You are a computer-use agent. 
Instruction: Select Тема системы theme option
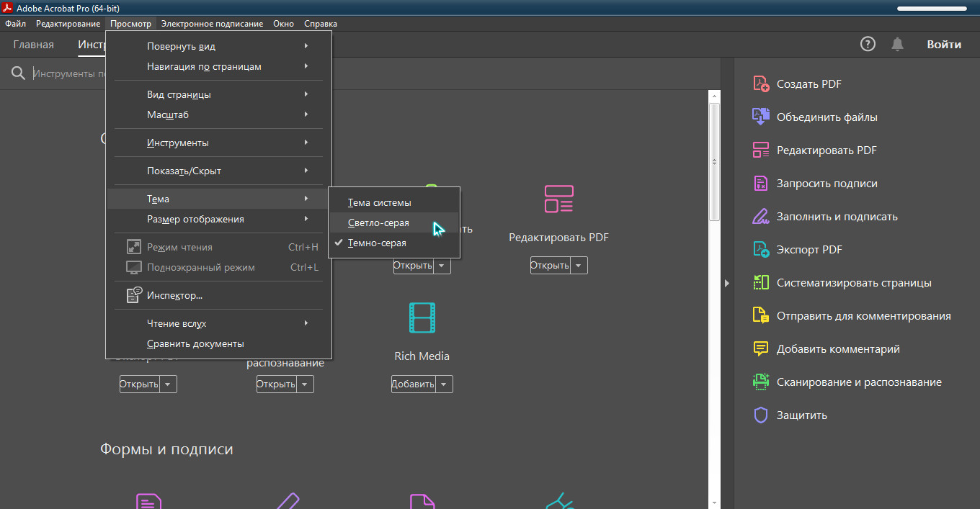(380, 203)
